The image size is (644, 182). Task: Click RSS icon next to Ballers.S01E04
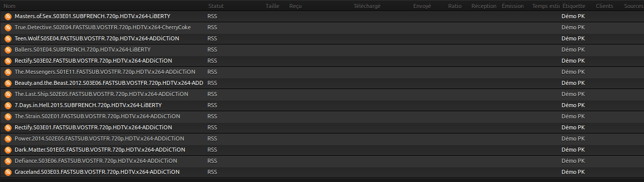[8, 50]
